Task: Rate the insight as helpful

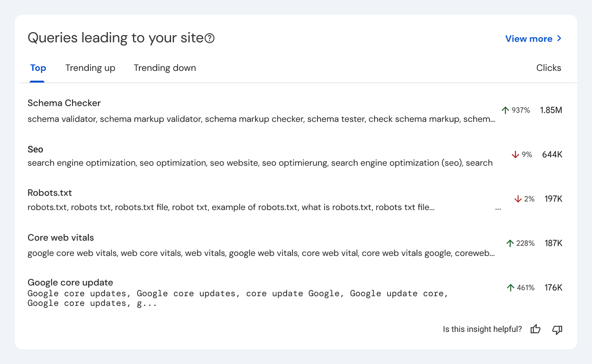Action: click(535, 329)
